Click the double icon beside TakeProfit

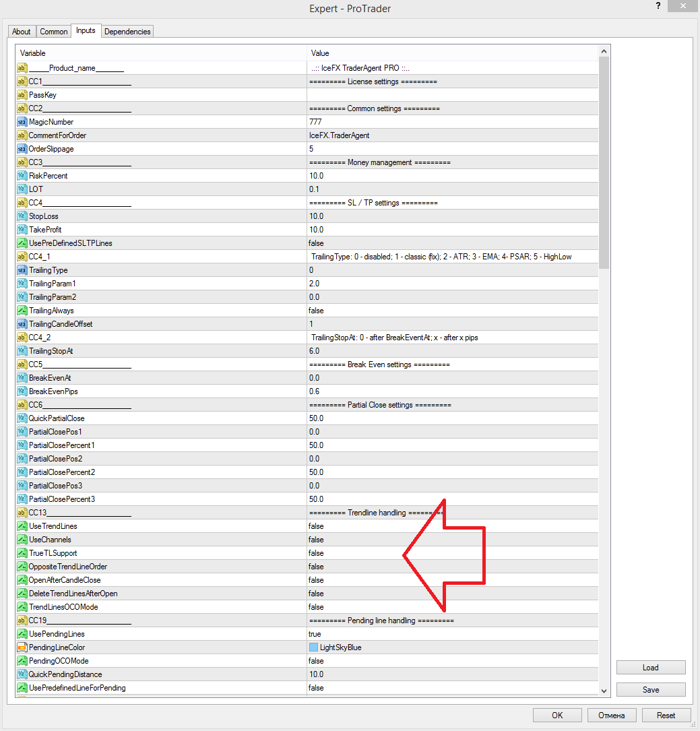[x=22, y=230]
